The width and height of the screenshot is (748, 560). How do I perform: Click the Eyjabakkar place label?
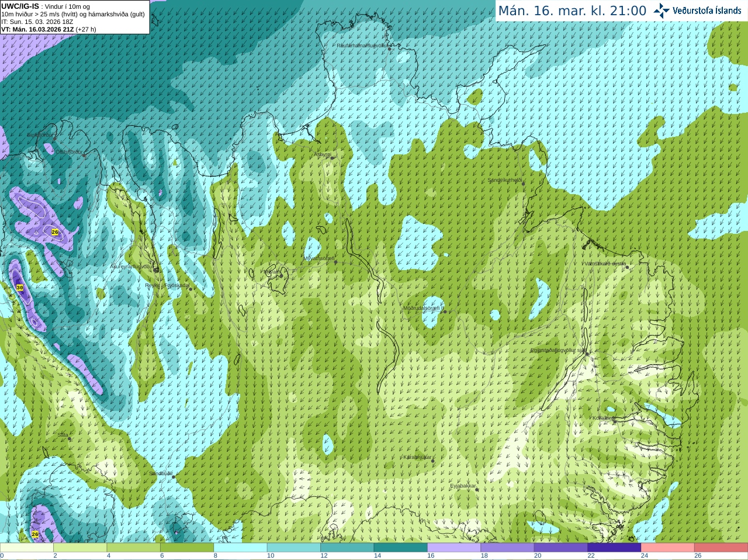(463, 486)
